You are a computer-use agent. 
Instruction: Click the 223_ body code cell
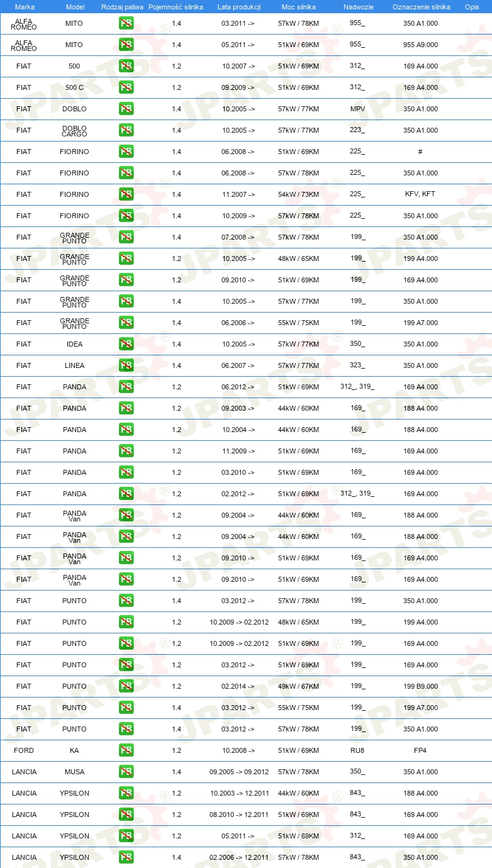click(x=357, y=130)
